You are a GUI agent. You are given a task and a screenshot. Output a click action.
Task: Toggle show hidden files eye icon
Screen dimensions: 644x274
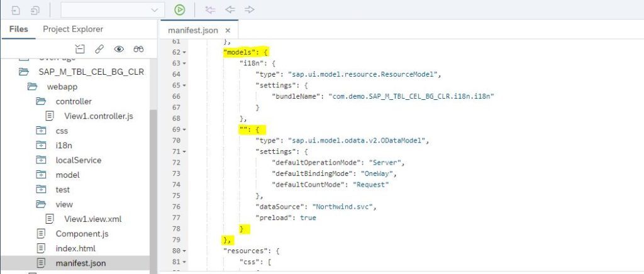119,49
